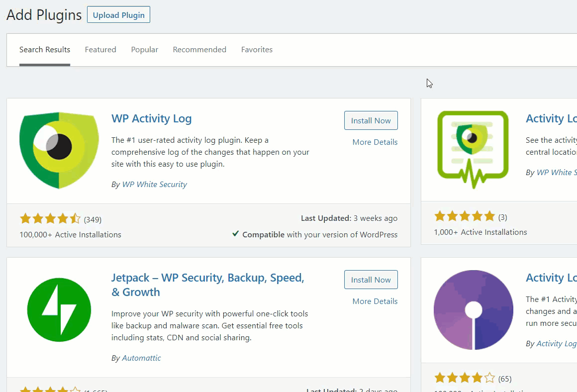The image size is (577, 392).
Task: Click the '100,000+ Active Installations' text
Action: pyautogui.click(x=70, y=235)
